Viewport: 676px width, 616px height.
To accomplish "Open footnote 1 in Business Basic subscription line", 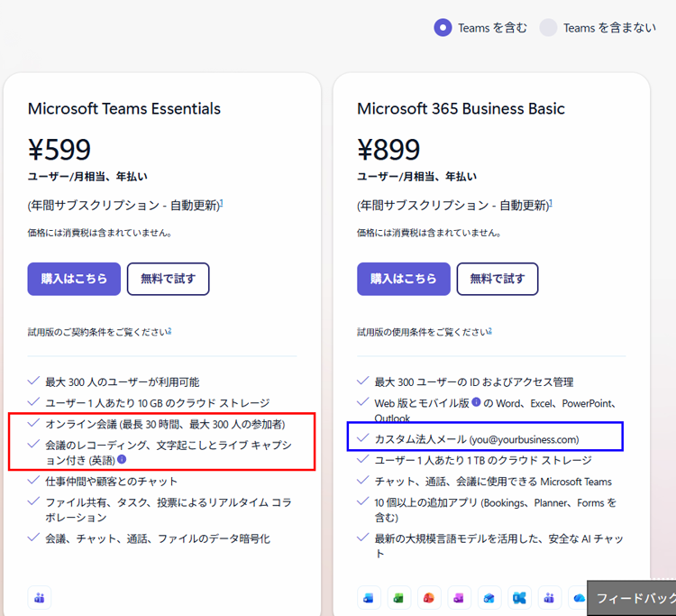I will pyautogui.click(x=551, y=202).
